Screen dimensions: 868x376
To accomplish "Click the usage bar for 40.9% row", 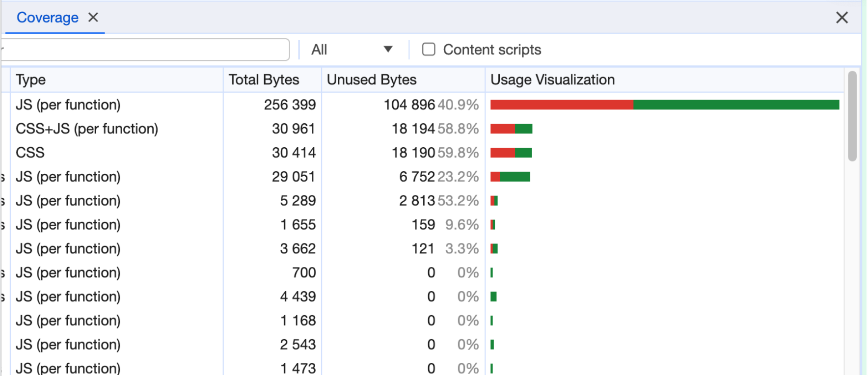I will 665,105.
